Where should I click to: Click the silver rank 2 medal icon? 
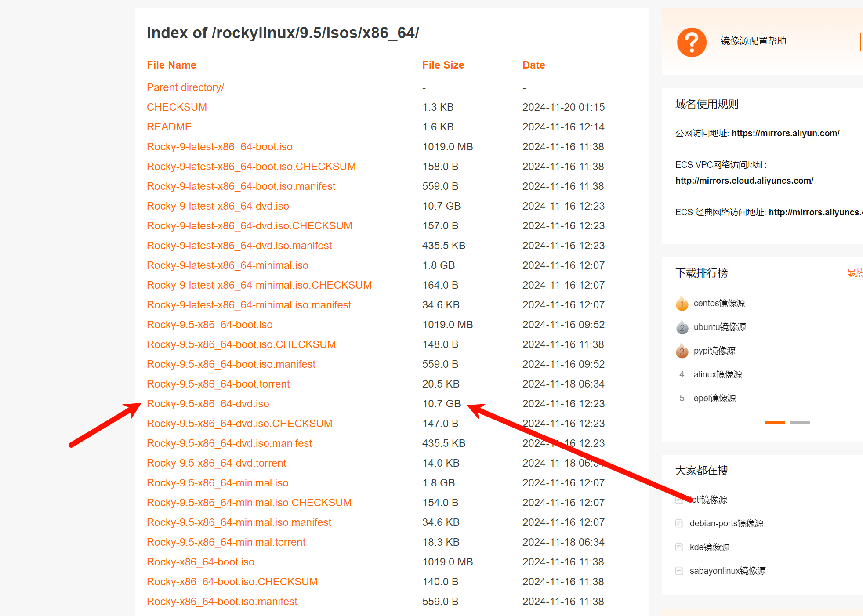pyautogui.click(x=682, y=327)
